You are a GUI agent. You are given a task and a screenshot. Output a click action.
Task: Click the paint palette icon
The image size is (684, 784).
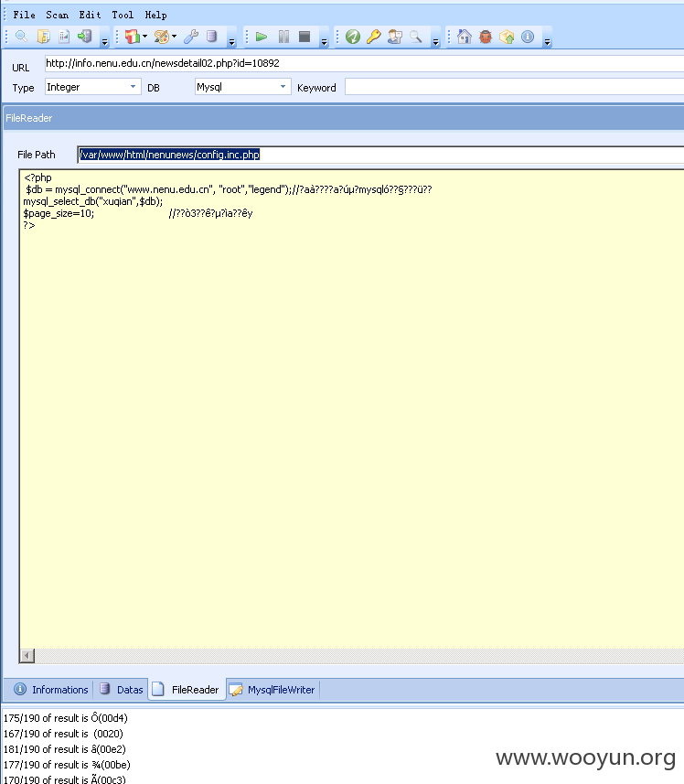[x=161, y=37]
